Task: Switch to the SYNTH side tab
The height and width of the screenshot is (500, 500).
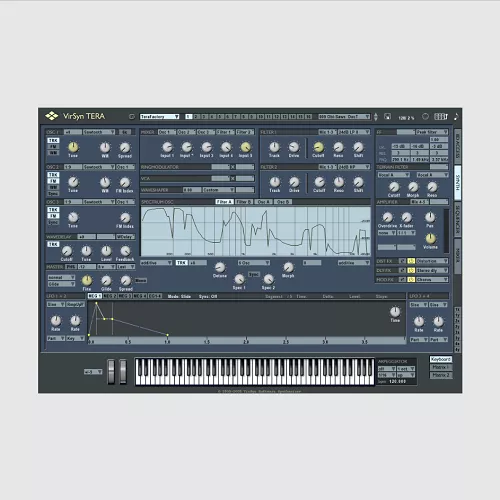Action: [458, 182]
